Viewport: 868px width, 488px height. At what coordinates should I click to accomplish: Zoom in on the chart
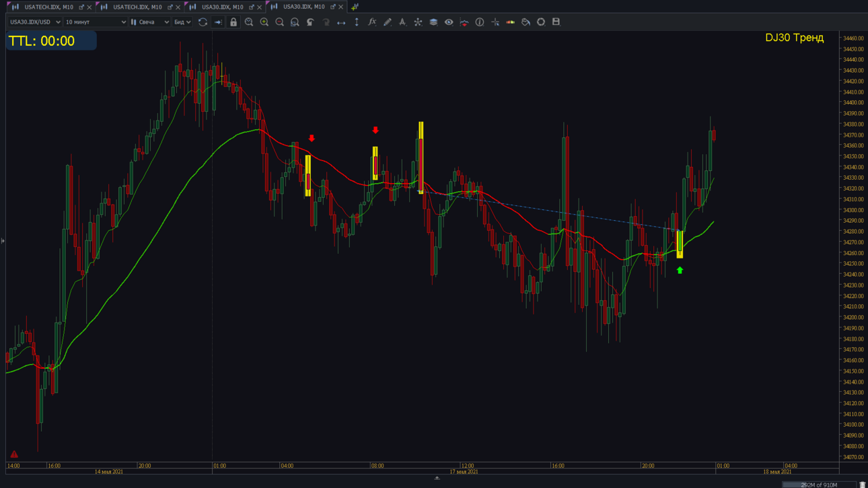(x=264, y=22)
